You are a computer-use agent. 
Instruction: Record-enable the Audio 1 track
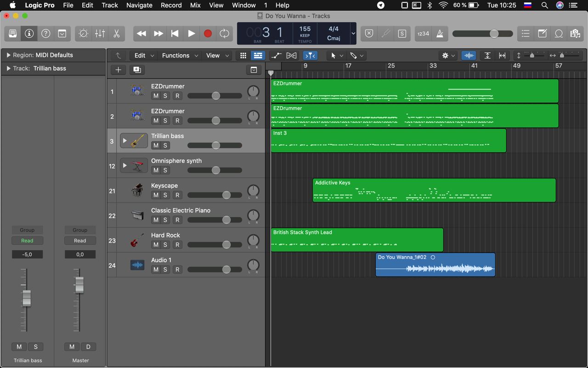pos(177,270)
